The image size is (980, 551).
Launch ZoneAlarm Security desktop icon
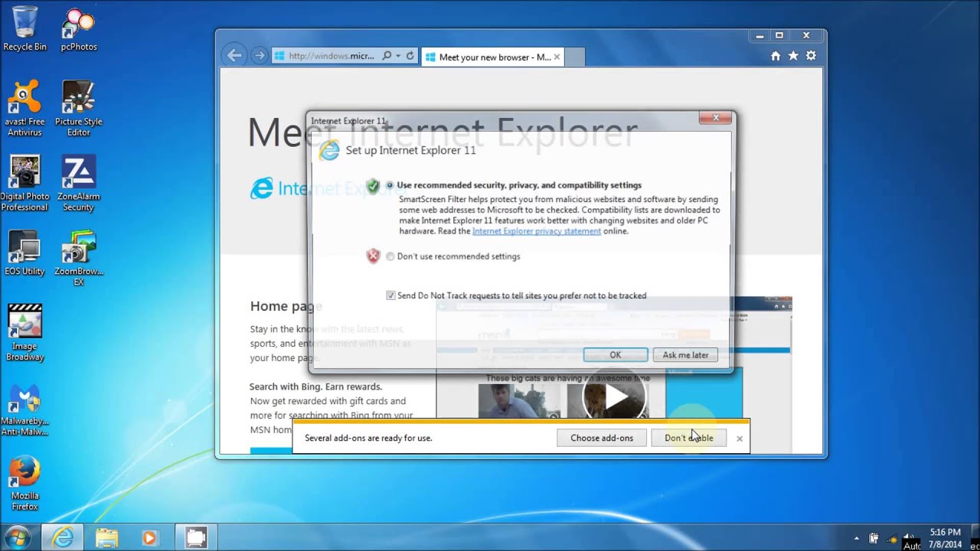(78, 184)
